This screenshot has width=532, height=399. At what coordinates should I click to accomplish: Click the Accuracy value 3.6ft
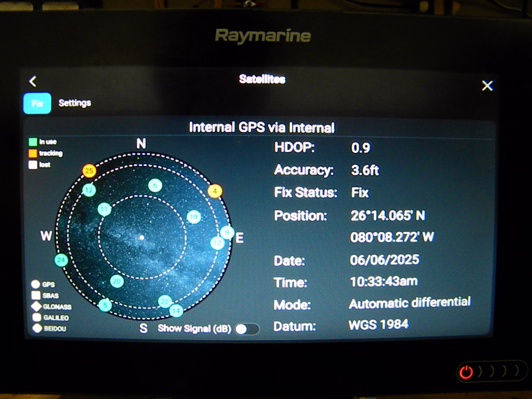[x=365, y=170]
